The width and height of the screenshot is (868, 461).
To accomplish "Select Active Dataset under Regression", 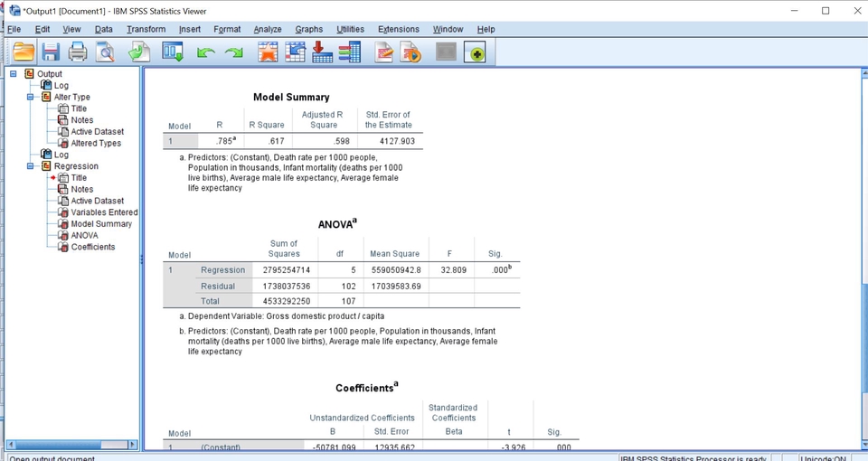I will pos(98,201).
